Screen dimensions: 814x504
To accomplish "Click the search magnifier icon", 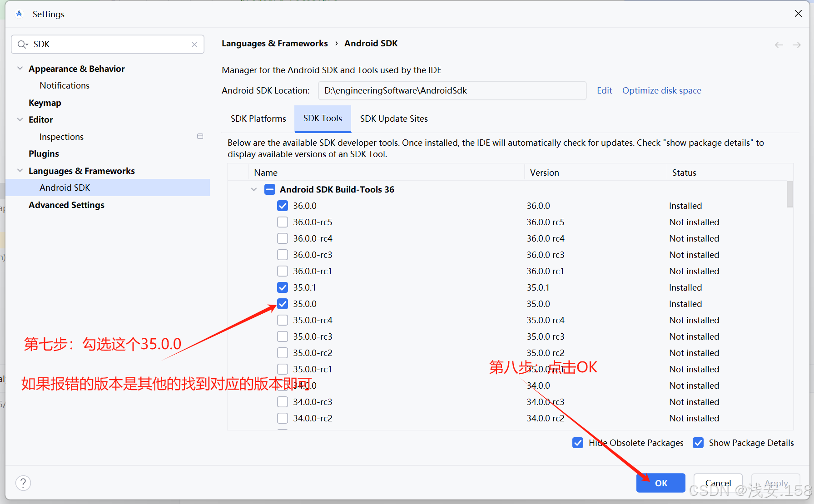I will [22, 44].
